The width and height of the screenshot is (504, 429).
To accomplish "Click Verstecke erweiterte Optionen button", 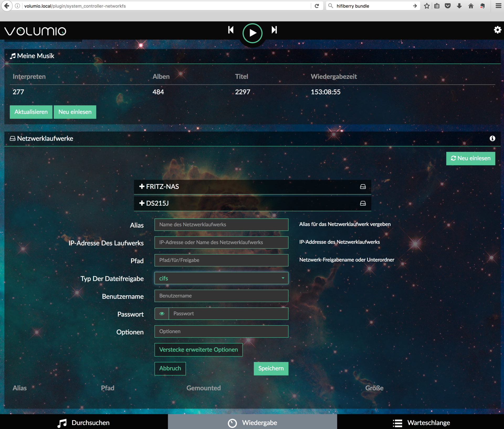I will pyautogui.click(x=198, y=350).
